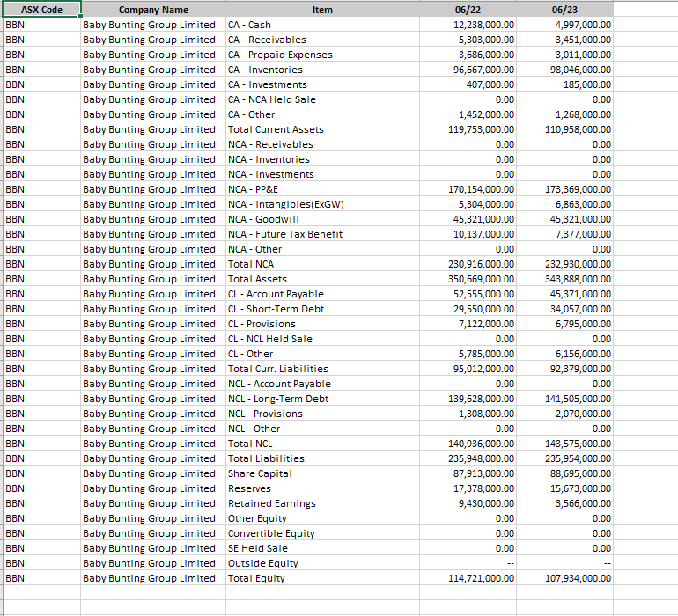
Task: Click the NCA - Other item cell
Action: [322, 249]
